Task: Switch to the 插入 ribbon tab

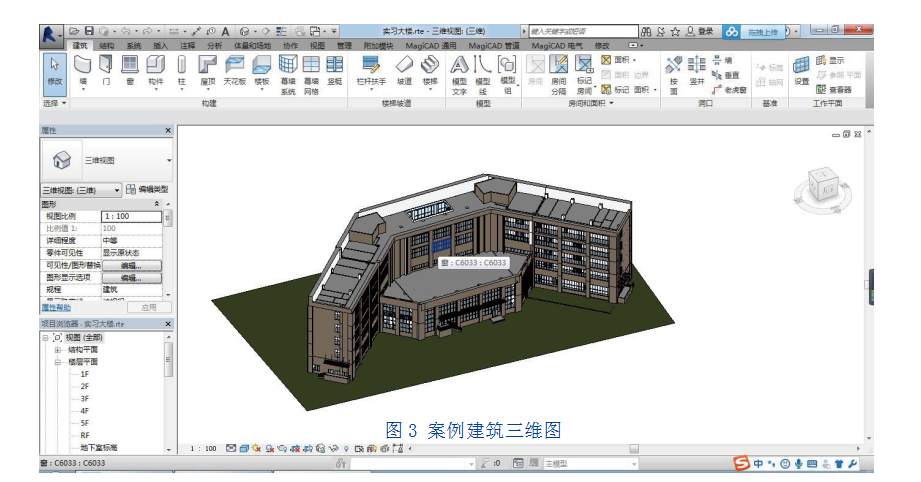Action: (x=160, y=46)
